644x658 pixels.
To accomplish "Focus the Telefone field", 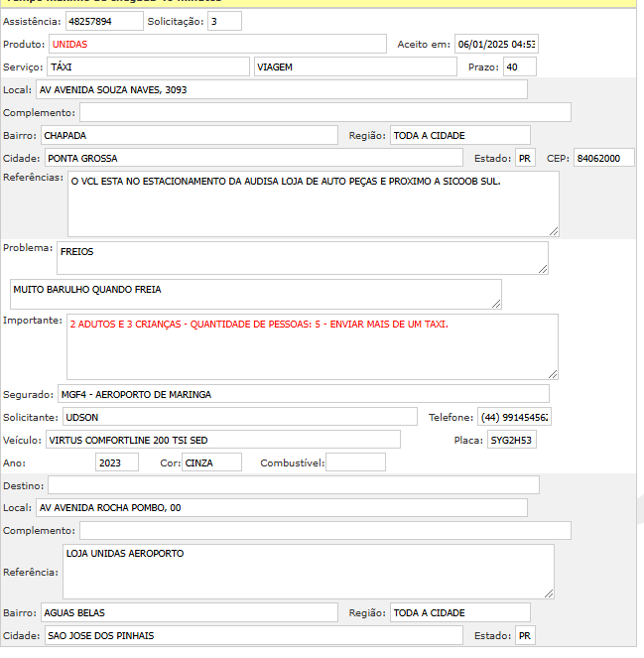I will tap(514, 417).
